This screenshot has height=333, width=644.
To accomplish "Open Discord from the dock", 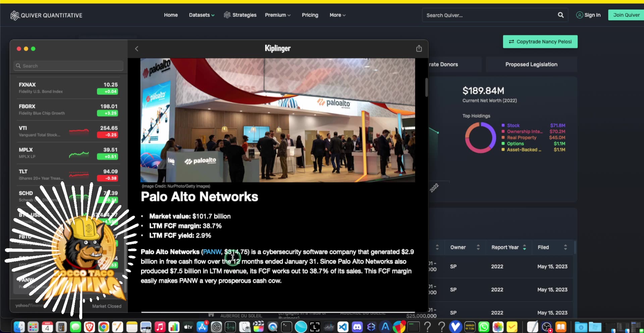I will tap(357, 326).
